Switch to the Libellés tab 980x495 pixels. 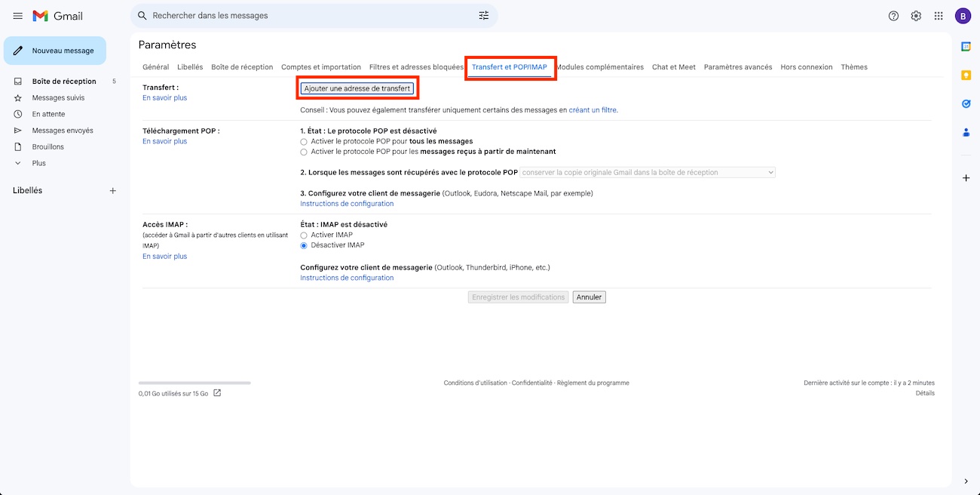click(190, 67)
